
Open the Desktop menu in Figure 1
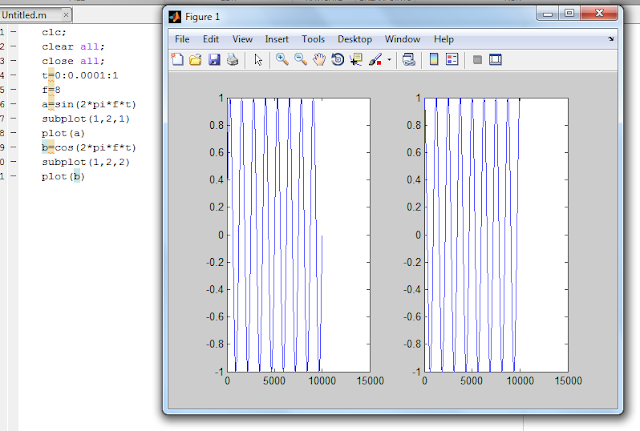pyautogui.click(x=355, y=39)
